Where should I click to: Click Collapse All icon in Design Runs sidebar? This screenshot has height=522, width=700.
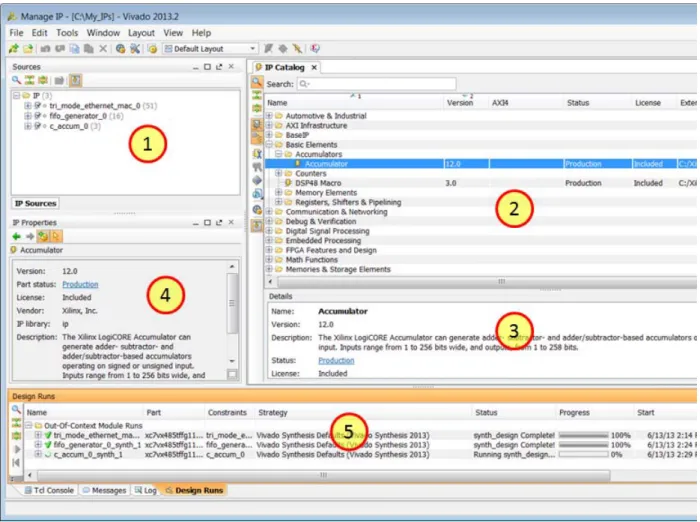coord(17,422)
